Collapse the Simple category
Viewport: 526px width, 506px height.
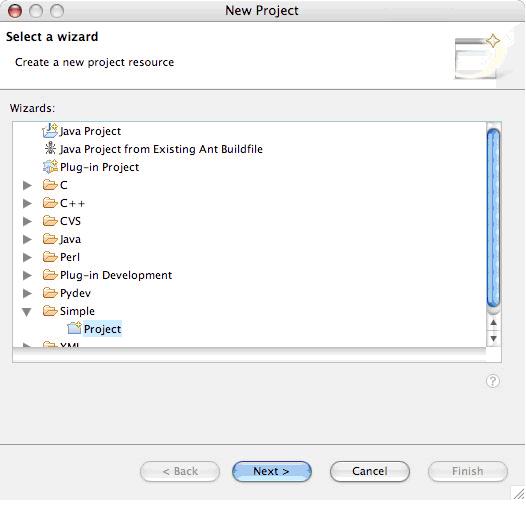click(x=27, y=312)
